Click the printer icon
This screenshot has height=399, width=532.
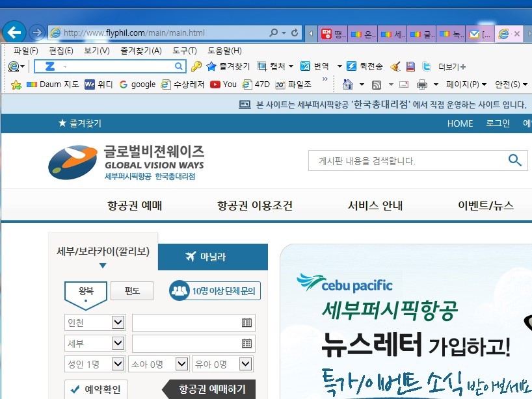(421, 84)
